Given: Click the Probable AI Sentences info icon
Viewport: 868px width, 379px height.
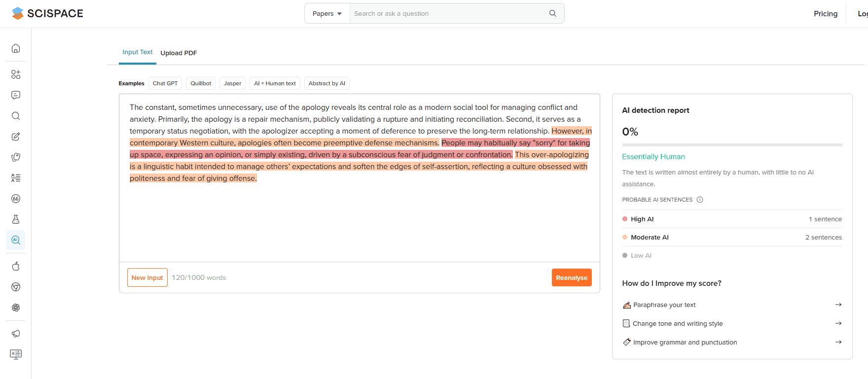Looking at the screenshot, I should tap(699, 200).
